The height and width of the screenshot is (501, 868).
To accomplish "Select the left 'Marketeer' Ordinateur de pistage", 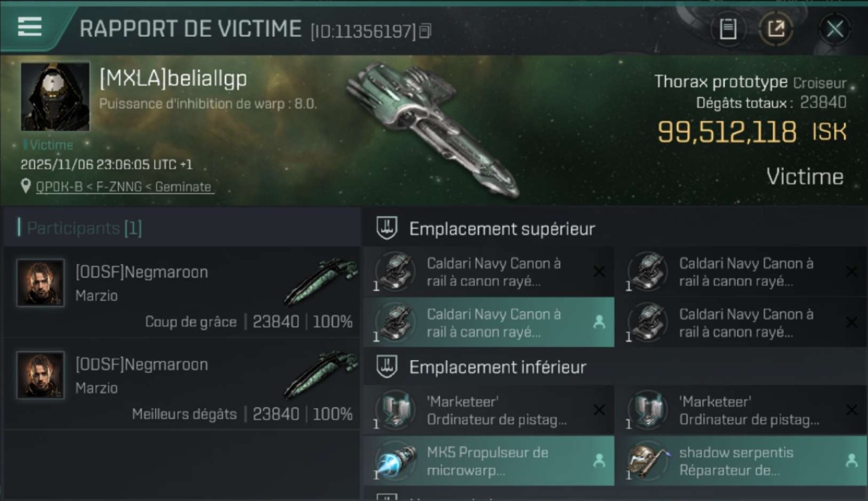I will coord(489,410).
